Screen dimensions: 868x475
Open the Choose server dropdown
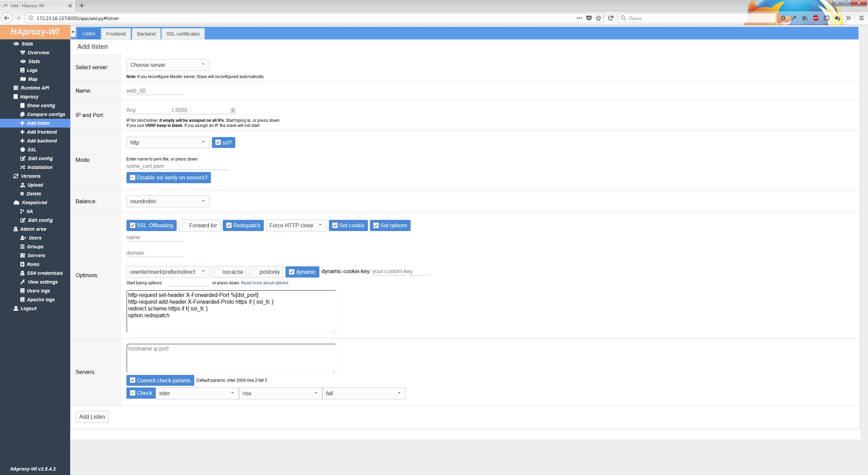click(168, 65)
